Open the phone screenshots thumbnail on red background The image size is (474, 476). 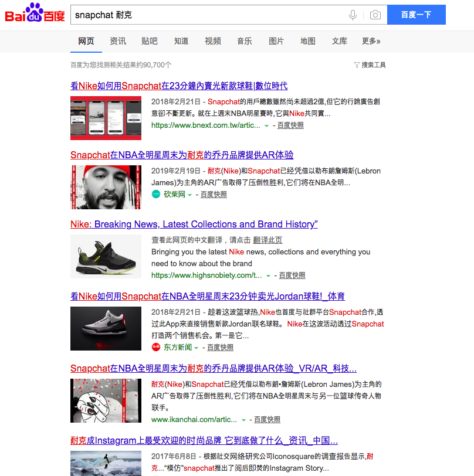coord(106,118)
